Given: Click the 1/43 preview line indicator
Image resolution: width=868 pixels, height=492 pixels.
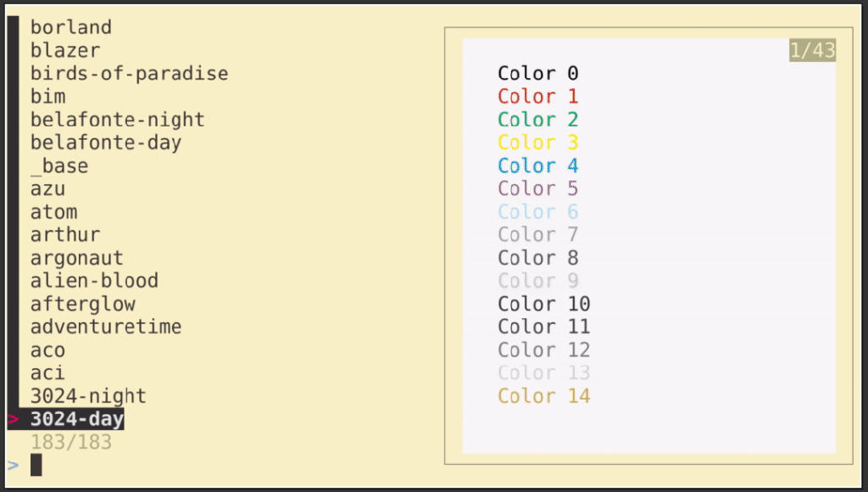Looking at the screenshot, I should point(812,51).
